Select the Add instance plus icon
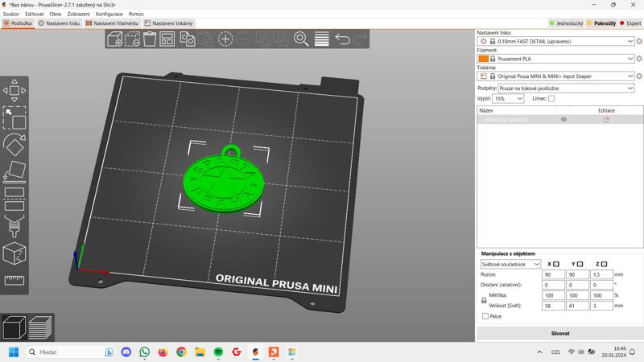 point(225,39)
